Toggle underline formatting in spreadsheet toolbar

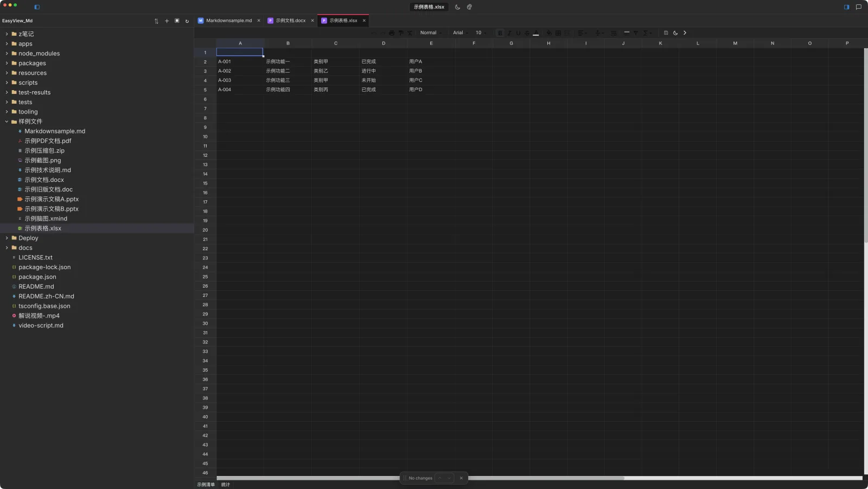tap(518, 33)
